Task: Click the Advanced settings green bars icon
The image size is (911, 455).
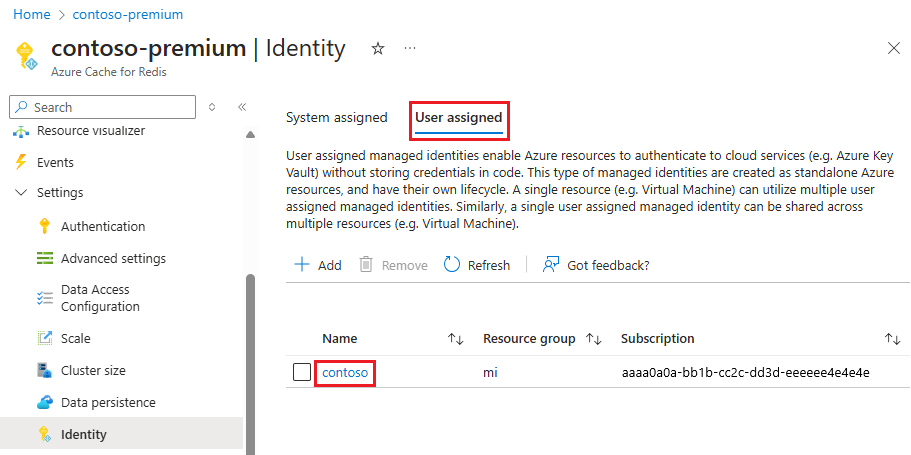Action: tap(45, 258)
